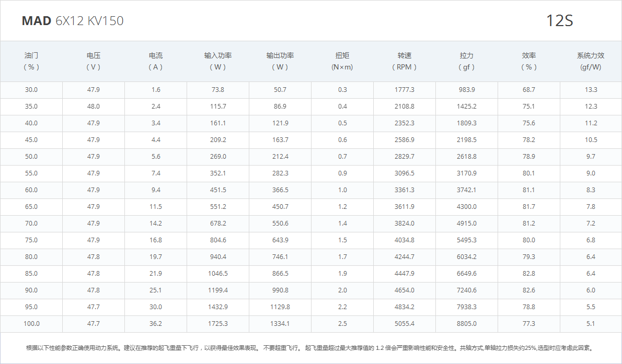Click RPM value "2586.9"
The width and height of the screenshot is (622, 364).
point(404,139)
